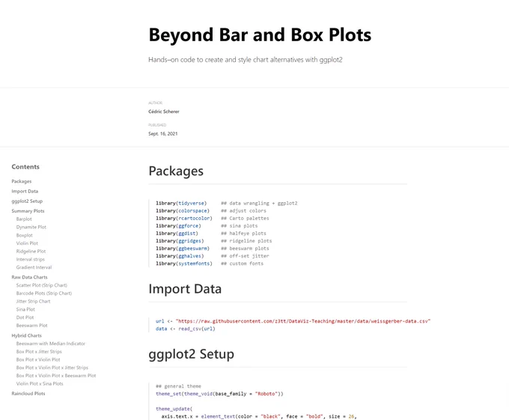This screenshot has width=509, height=420.
Task: Jump to Box Plot x Violin Plot x Jitter Strips
Action: click(52, 368)
